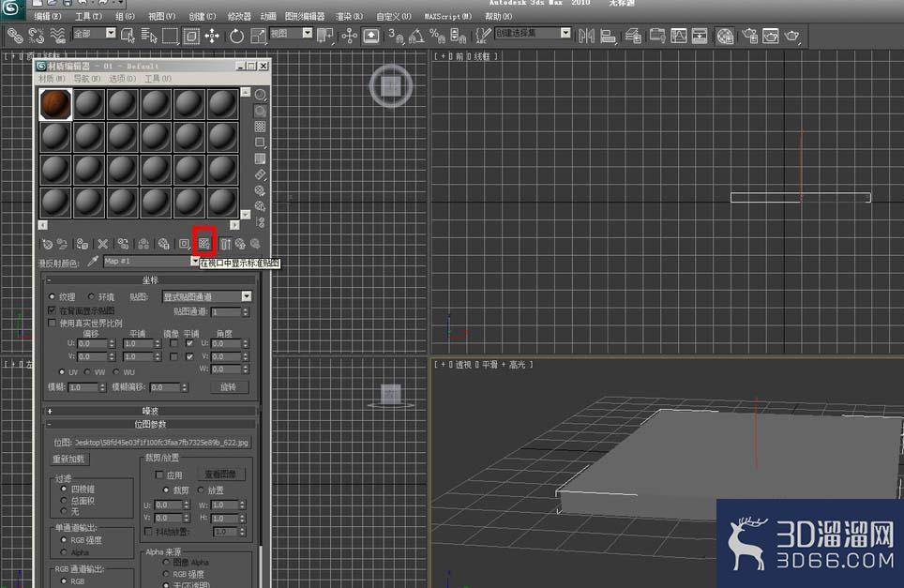Toggle the 3D Snaps icon

point(396,37)
